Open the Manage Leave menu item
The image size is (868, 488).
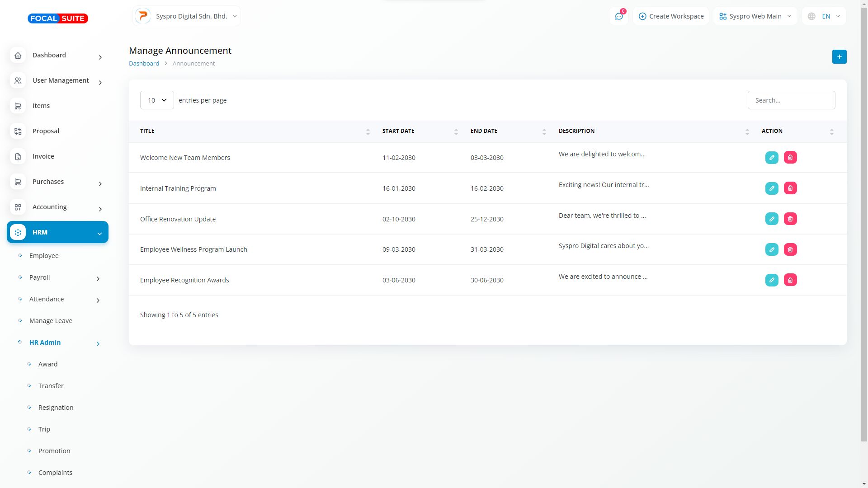[51, 321]
